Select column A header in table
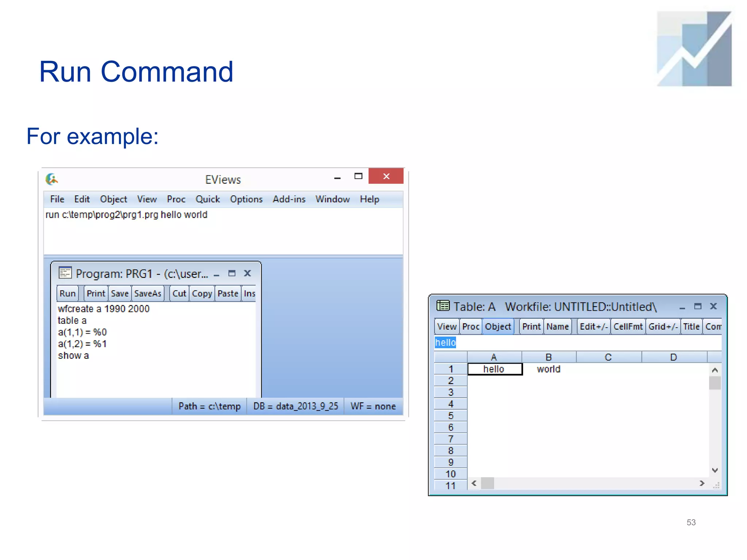The height and width of the screenshot is (560, 747). (494, 357)
